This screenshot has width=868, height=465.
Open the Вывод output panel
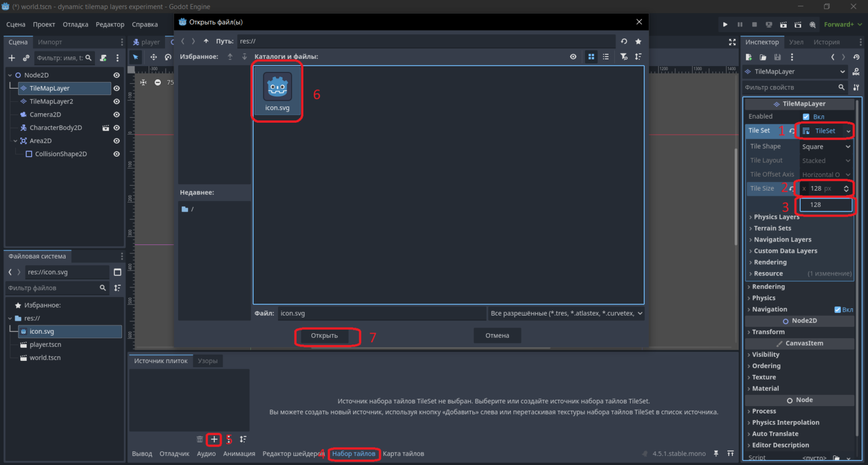tap(142, 454)
